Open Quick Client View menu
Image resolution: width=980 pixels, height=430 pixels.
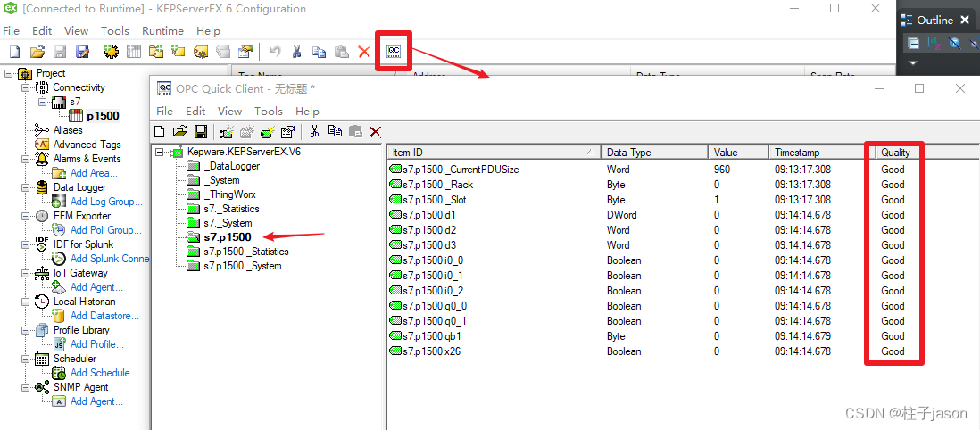coord(229,111)
